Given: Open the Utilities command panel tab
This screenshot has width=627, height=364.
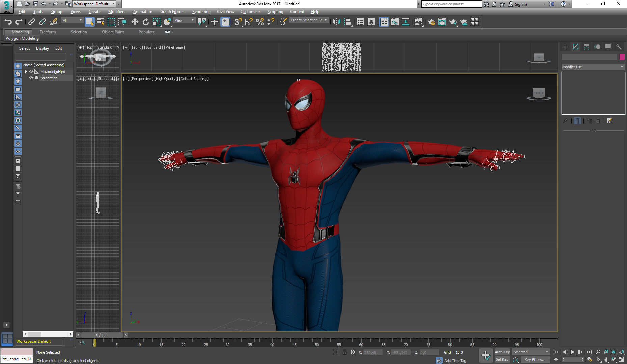Looking at the screenshot, I should coord(619,47).
